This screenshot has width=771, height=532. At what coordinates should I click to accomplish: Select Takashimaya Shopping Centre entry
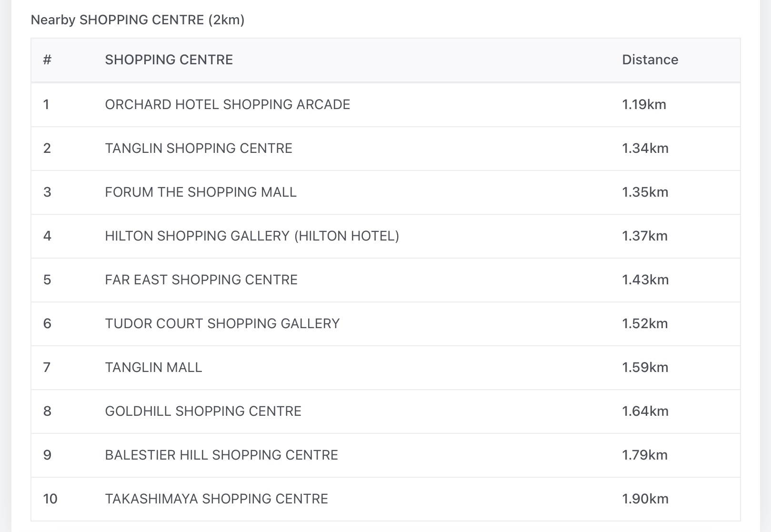pos(216,499)
